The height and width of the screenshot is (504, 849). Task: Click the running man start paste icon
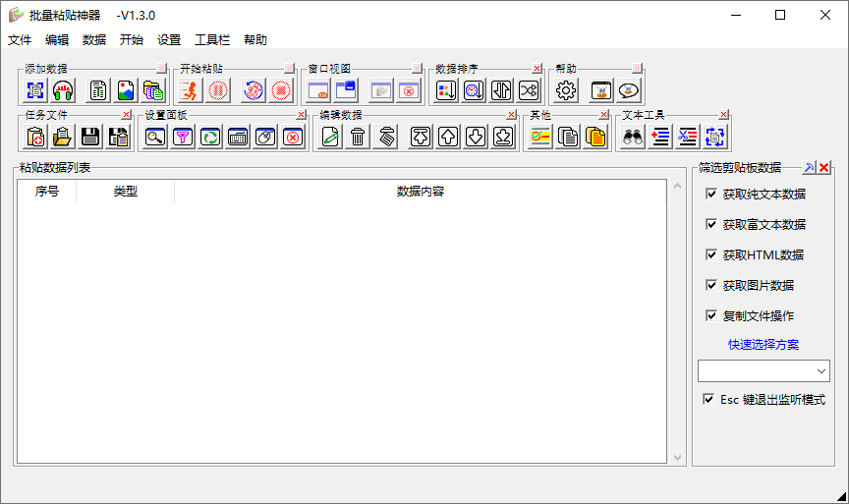coord(190,90)
